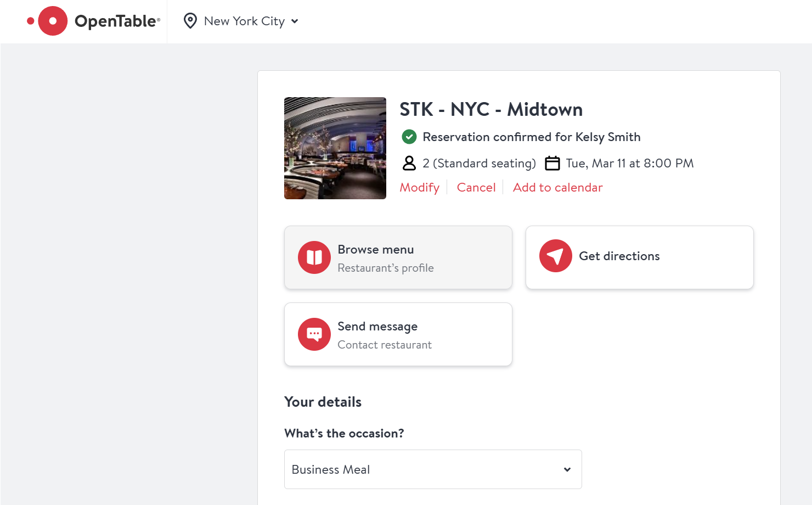
Task: Click the location pin icon
Action: click(190, 21)
